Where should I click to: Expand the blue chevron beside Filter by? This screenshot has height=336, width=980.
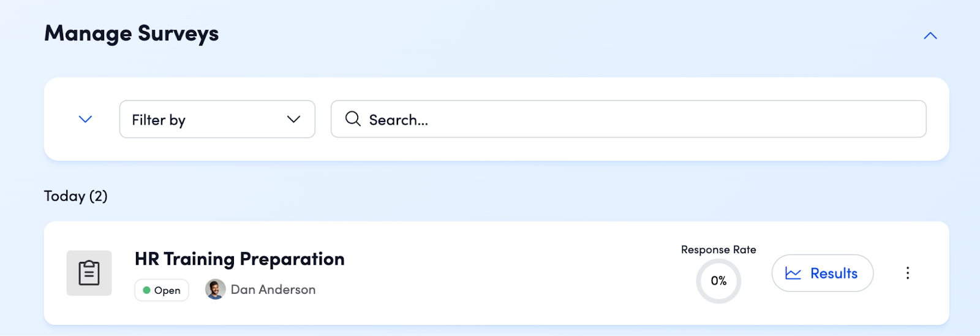[86, 119]
